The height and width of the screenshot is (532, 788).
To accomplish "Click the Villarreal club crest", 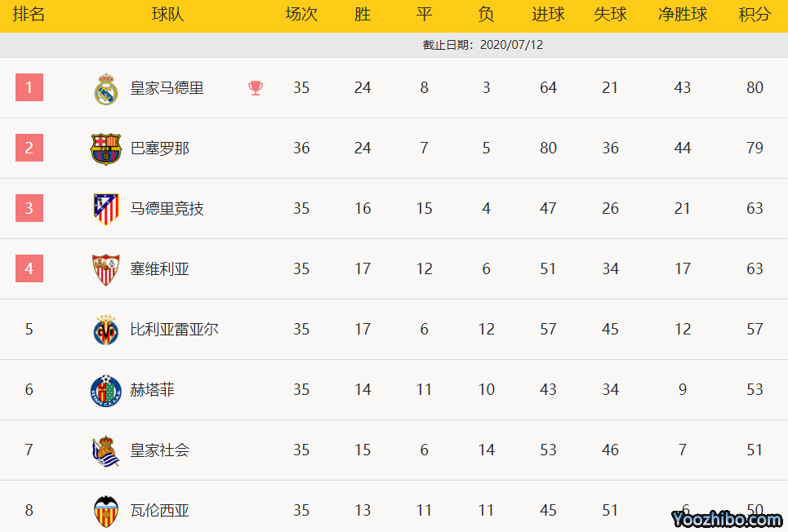I will tap(106, 330).
